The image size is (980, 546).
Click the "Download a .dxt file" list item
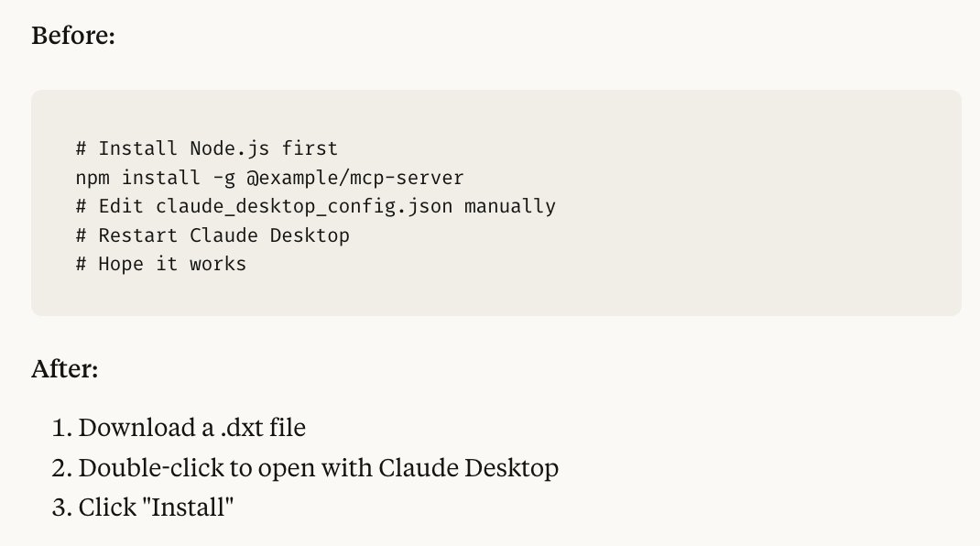191,428
